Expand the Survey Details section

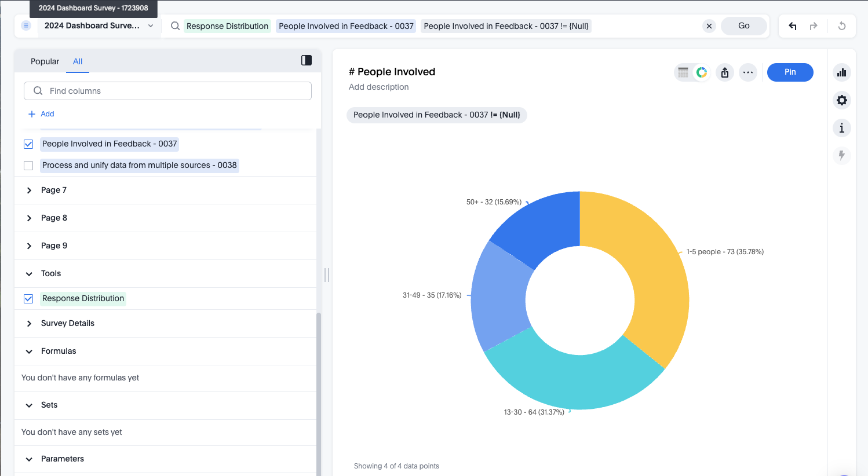pyautogui.click(x=29, y=324)
